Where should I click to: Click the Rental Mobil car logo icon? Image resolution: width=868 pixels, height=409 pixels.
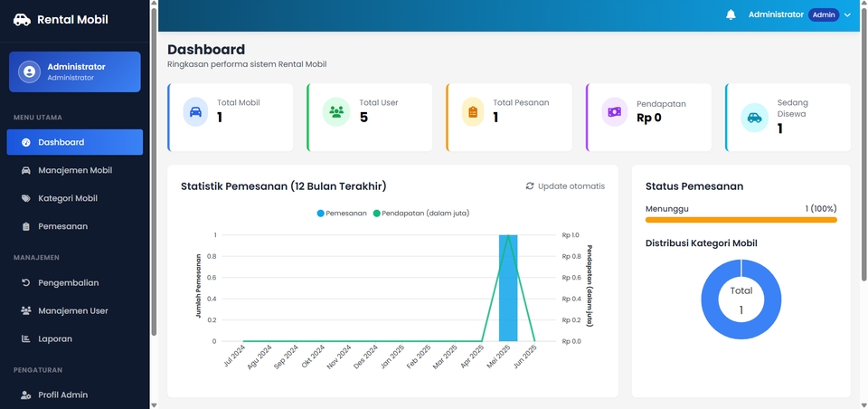point(22,20)
